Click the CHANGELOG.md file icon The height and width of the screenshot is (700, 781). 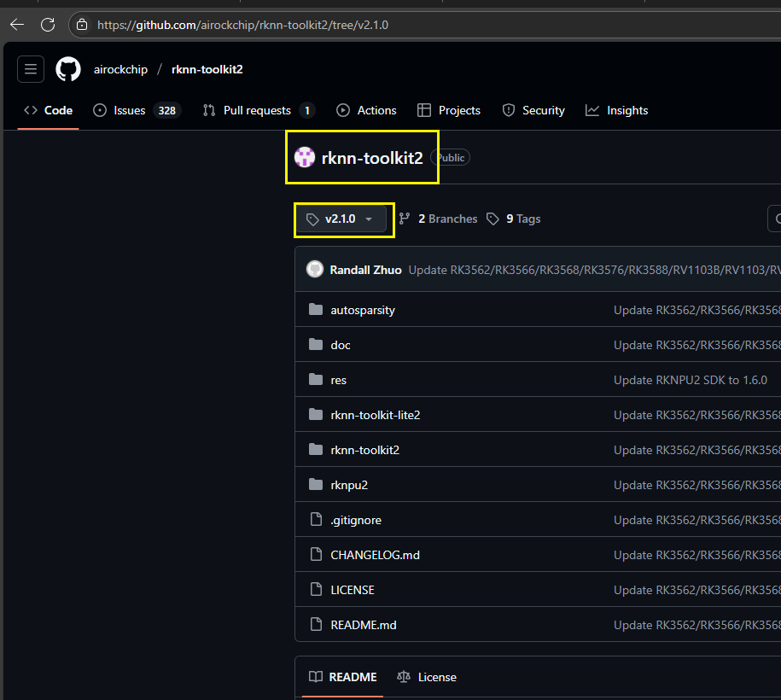click(316, 555)
